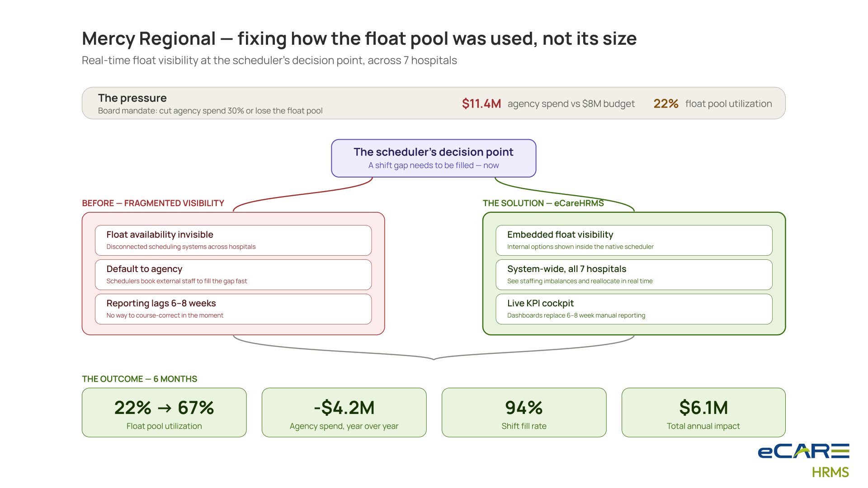Viewport: 868px width, 488px height.
Task: Select the brown '22%' figure in the pressure bar
Action: pos(666,103)
